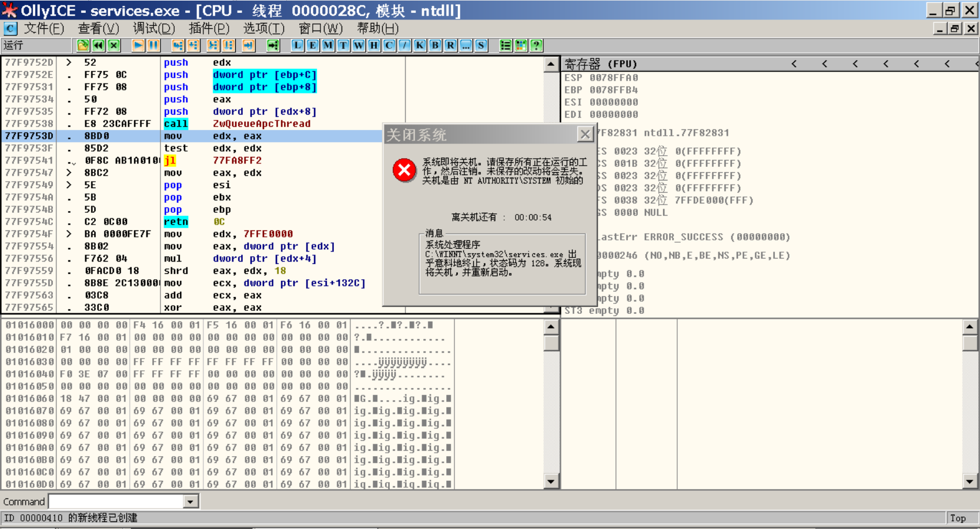Open the Breakpoints window with the B icon

pos(434,45)
